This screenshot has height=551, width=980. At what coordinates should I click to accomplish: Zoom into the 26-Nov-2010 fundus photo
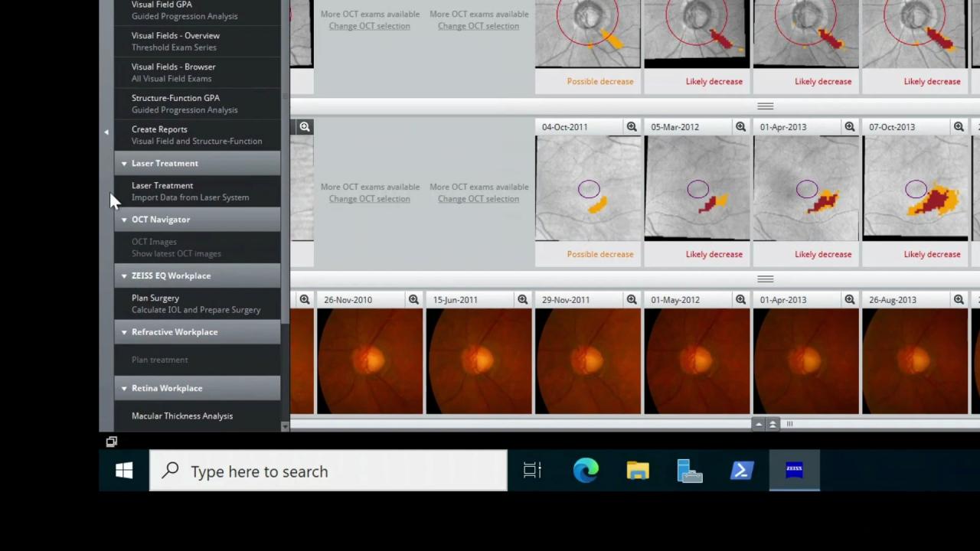pos(413,299)
